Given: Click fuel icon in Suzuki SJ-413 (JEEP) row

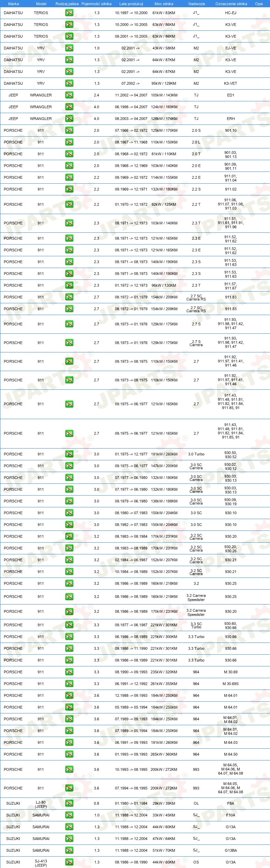Looking at the screenshot, I should [69, 862].
